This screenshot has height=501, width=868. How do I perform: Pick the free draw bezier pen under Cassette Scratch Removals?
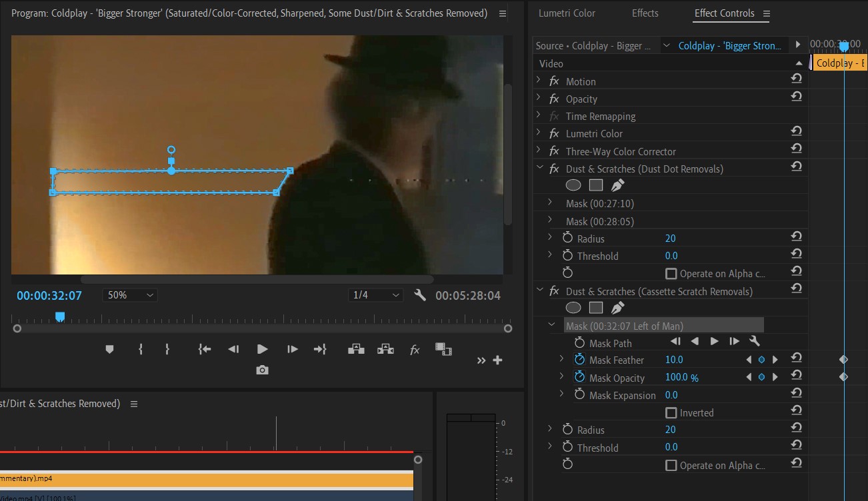point(618,308)
